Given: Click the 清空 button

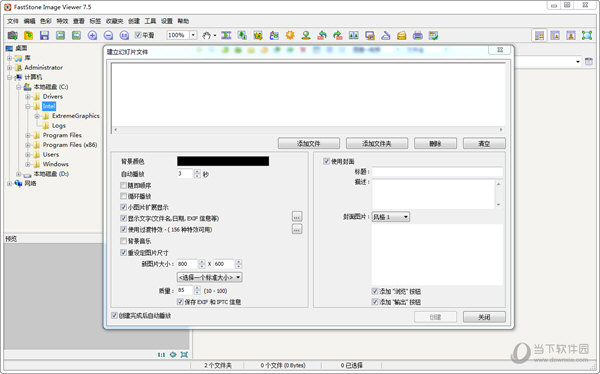Looking at the screenshot, I should click(484, 144).
